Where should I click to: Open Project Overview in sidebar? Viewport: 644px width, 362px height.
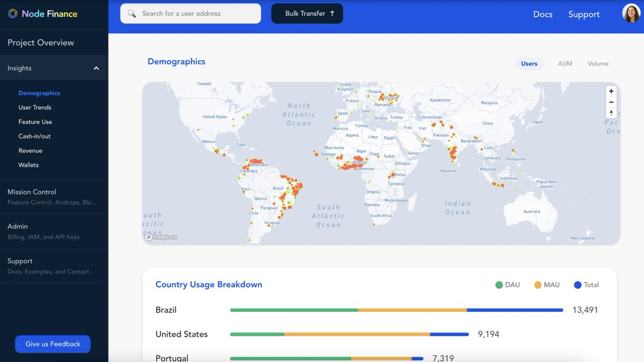pyautogui.click(x=41, y=42)
